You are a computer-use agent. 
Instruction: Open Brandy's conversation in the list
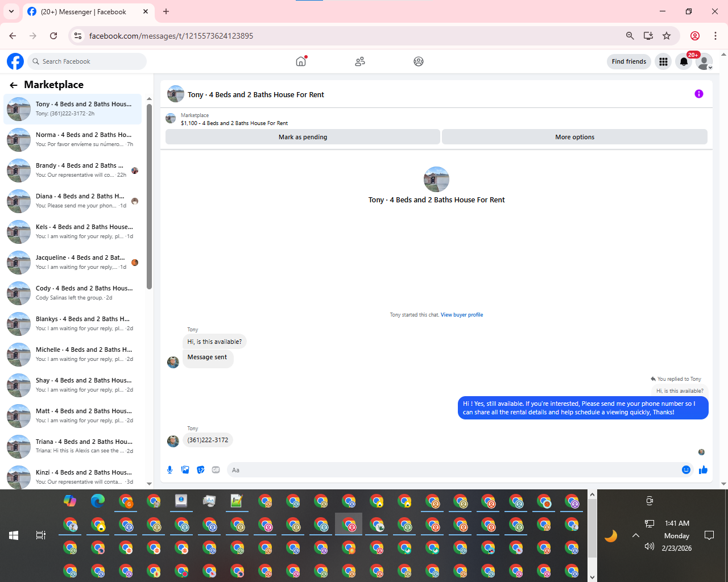pos(73,171)
